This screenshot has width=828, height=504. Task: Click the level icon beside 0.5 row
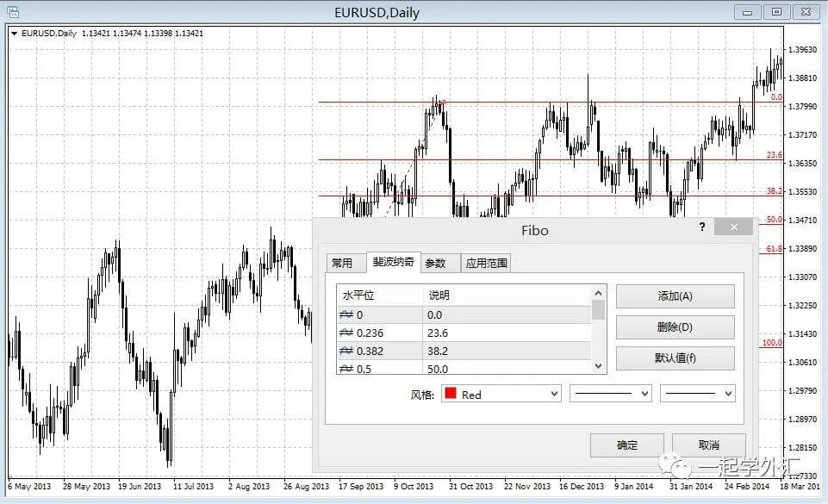pyautogui.click(x=346, y=369)
